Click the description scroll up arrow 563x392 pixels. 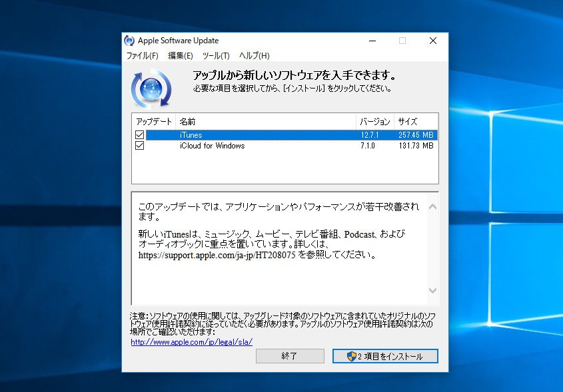(432, 206)
